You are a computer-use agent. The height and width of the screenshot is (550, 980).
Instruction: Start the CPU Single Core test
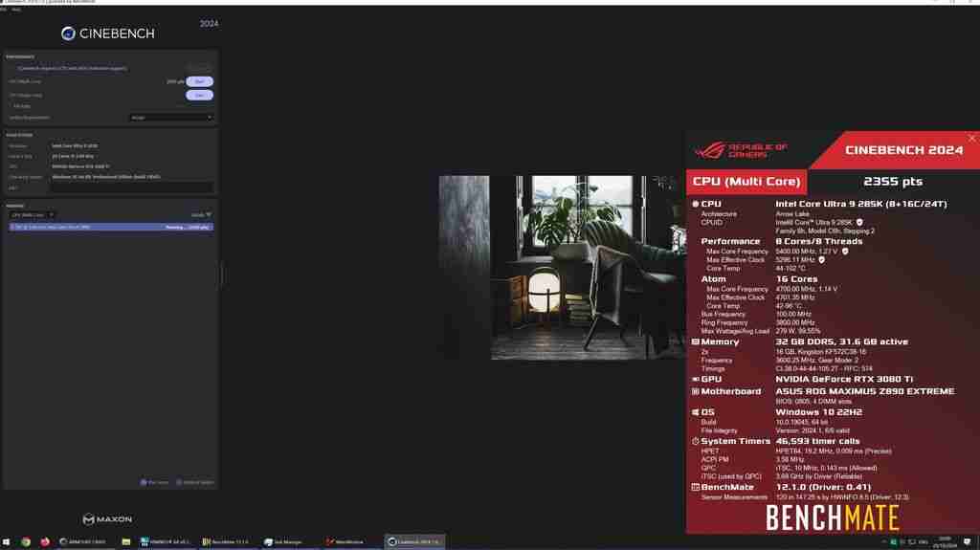click(199, 95)
